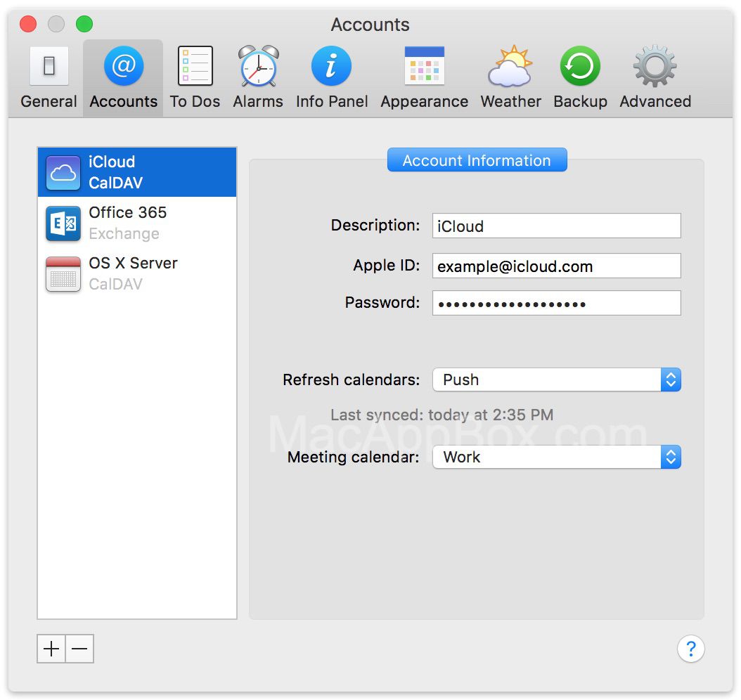This screenshot has height=700, width=741.
Task: Click the Office 365 Exchange icon
Action: click(x=63, y=223)
